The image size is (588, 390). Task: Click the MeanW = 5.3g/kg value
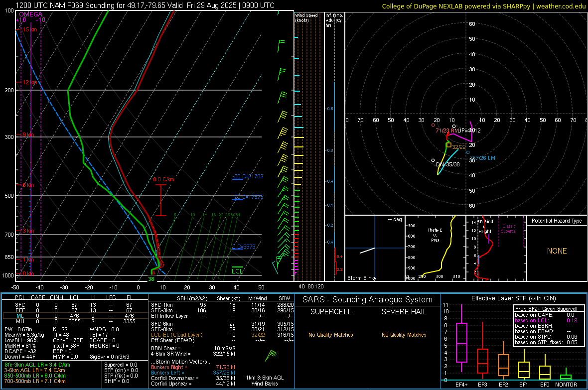click(24, 335)
